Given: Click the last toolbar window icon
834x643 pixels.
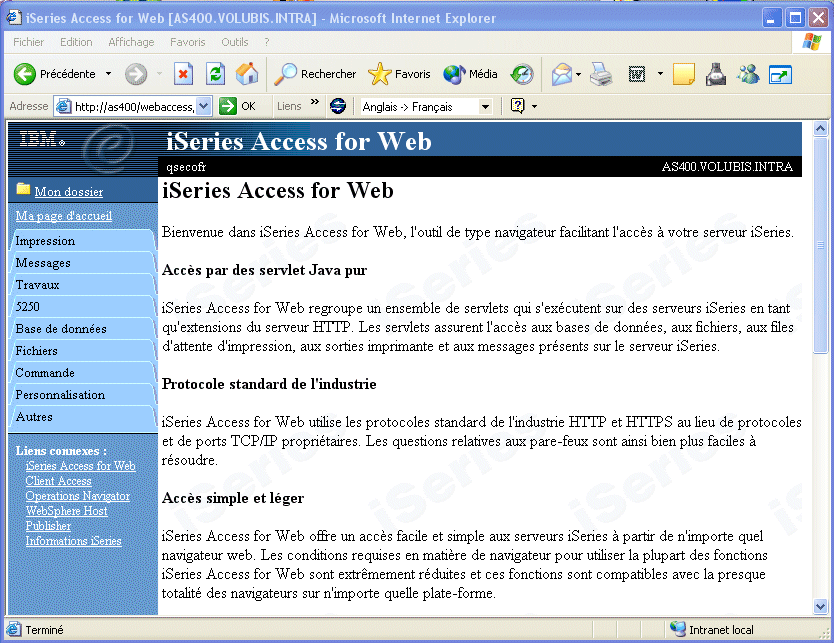Looking at the screenshot, I should click(x=780, y=74).
